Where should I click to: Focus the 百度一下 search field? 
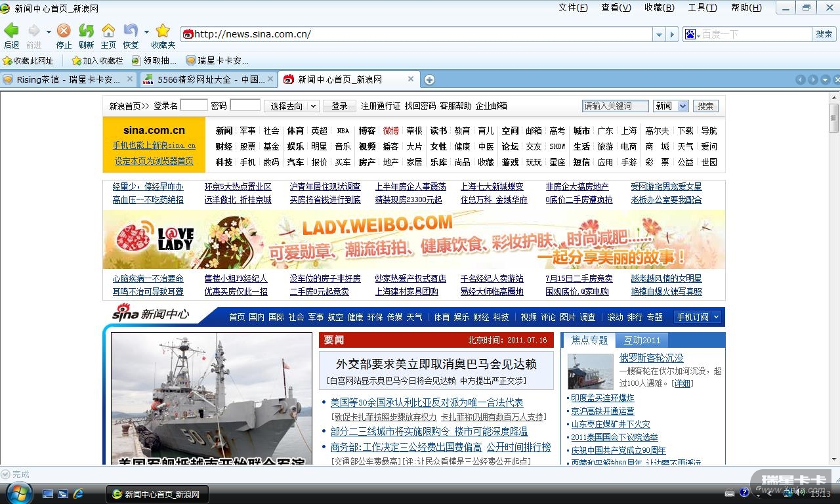click(x=756, y=34)
